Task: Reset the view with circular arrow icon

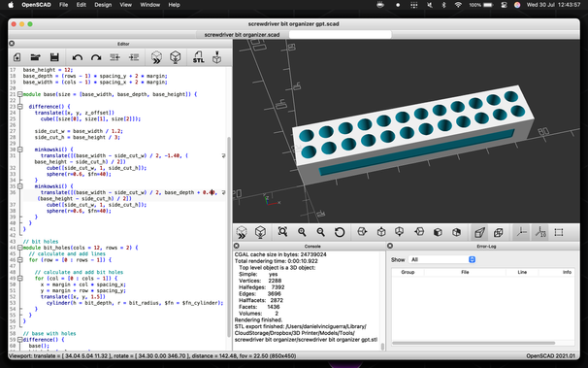Action: coord(340,232)
